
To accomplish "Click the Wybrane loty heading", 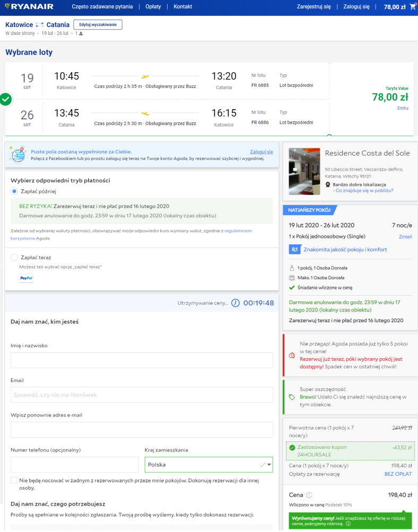I will point(29,52).
